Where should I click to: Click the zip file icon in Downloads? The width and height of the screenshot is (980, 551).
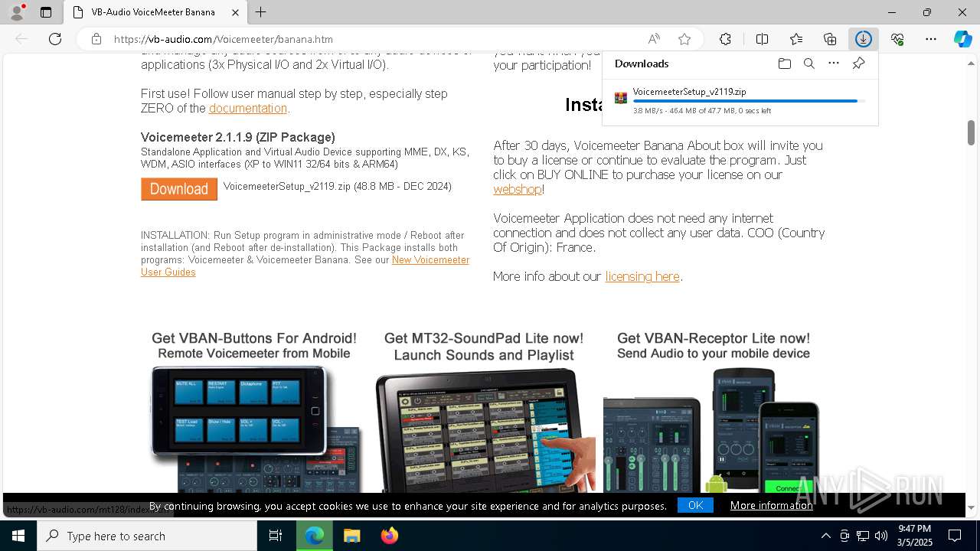621,98
